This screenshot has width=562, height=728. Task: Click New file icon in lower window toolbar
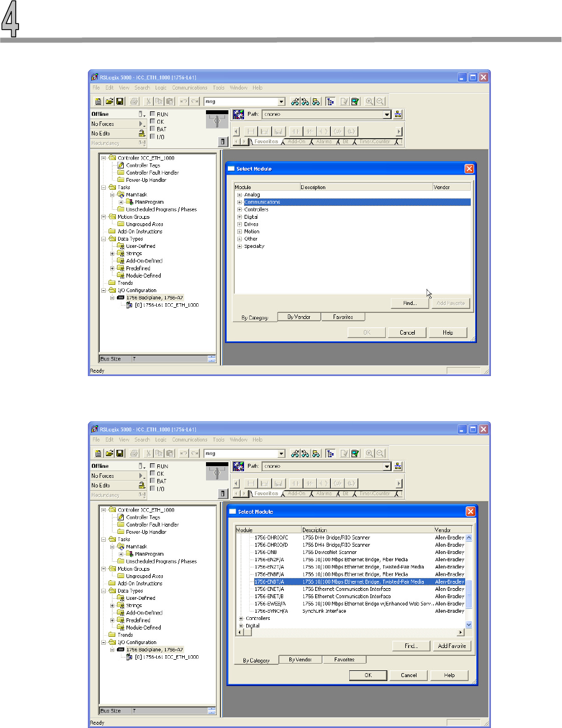(x=99, y=453)
